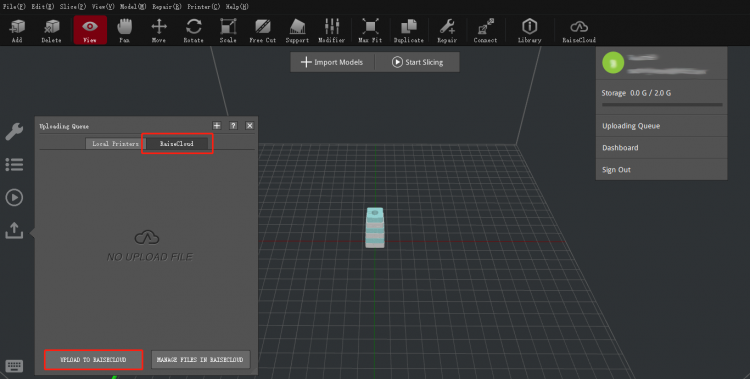Image resolution: width=750 pixels, height=379 pixels.
Task: Open the Slice menu
Action: pyautogui.click(x=73, y=7)
